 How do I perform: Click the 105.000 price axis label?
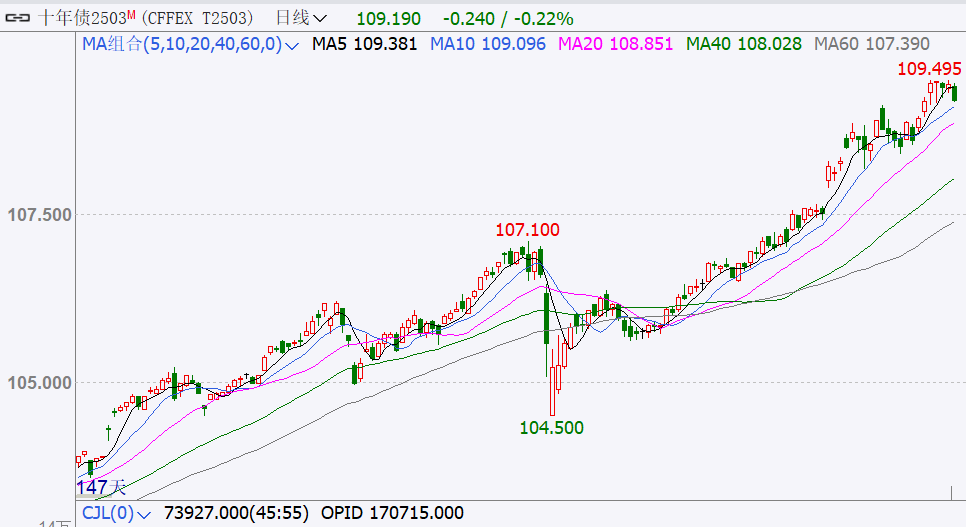(39, 383)
